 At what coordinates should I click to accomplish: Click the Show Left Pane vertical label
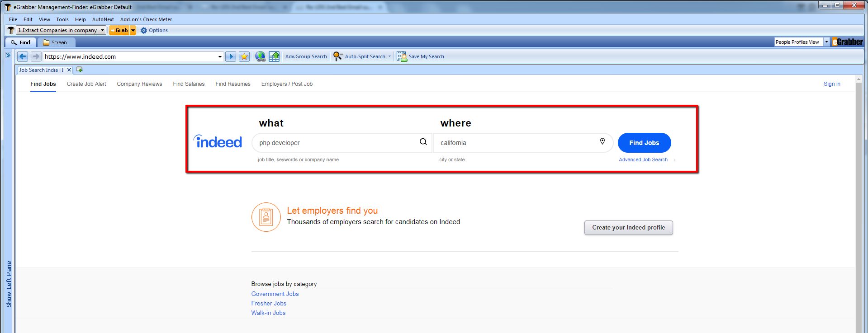point(9,284)
